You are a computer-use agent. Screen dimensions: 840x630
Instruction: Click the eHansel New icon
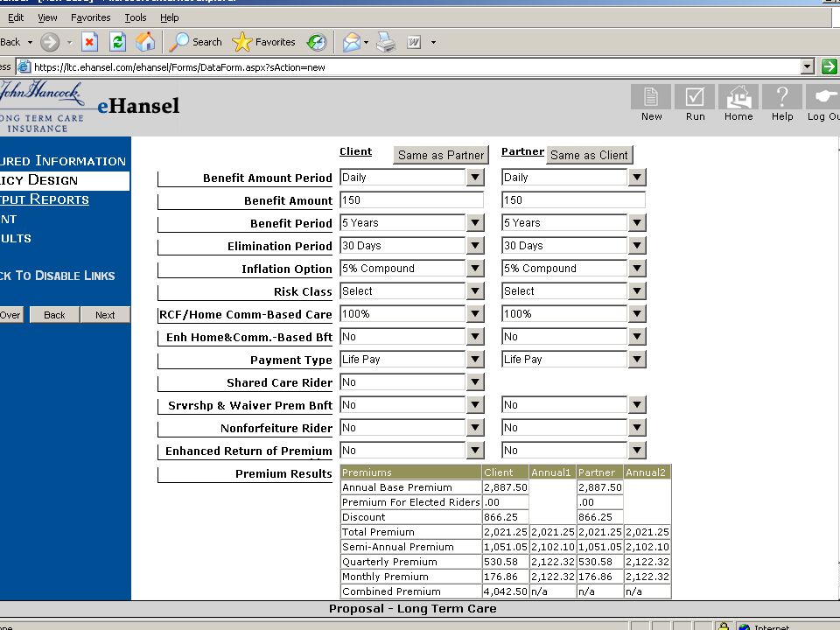click(x=651, y=96)
